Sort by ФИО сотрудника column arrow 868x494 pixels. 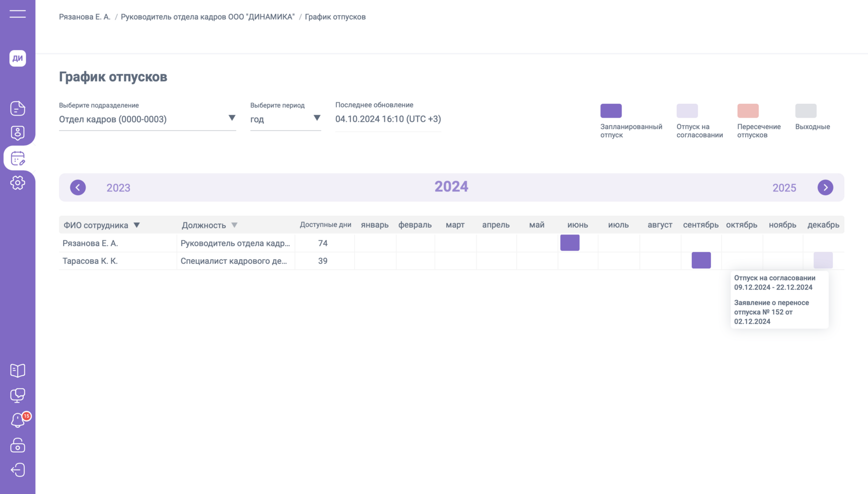click(137, 225)
